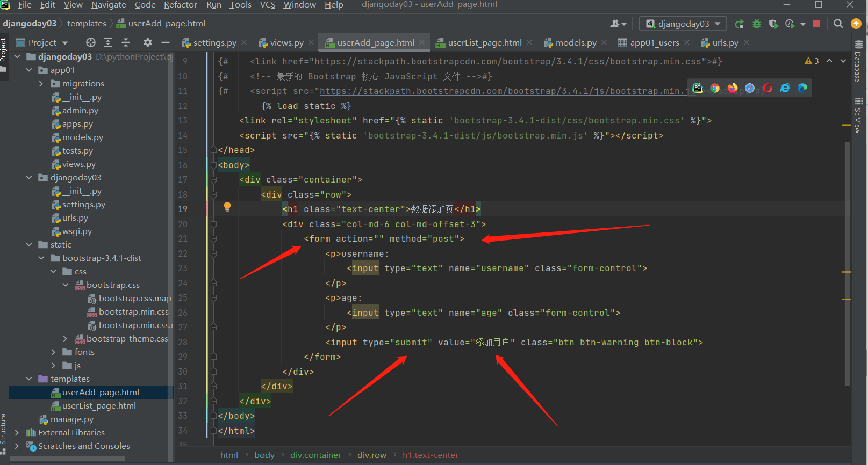Open the Navigate menu

coord(109,5)
